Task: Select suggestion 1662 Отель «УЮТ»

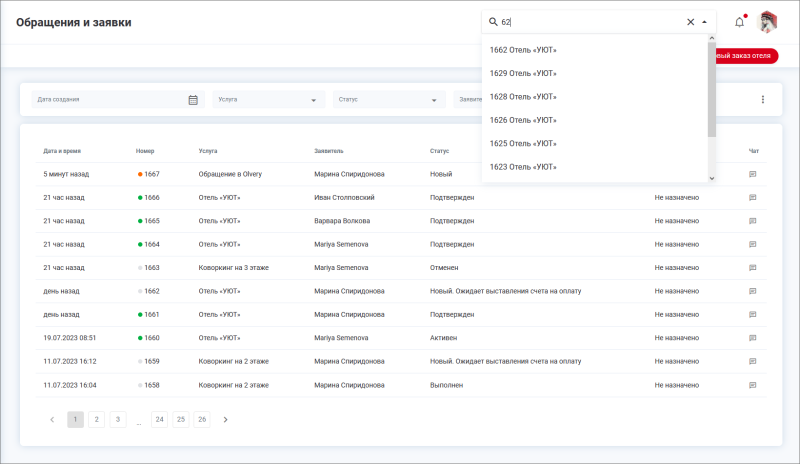Action: (x=523, y=50)
